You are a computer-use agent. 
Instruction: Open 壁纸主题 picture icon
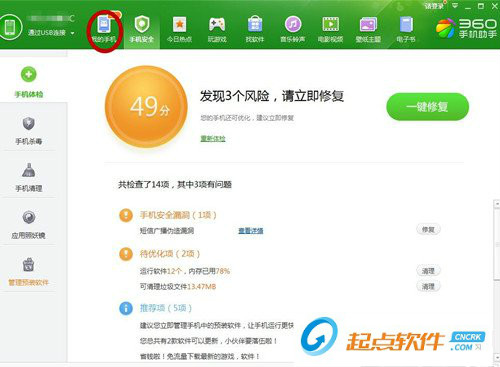coord(368,30)
